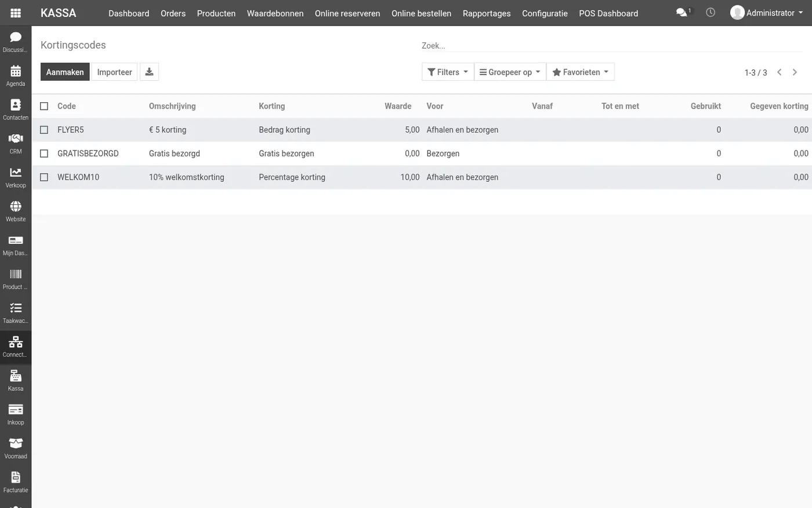
Task: Open Agenda calendar app in sidebar
Action: [16, 75]
